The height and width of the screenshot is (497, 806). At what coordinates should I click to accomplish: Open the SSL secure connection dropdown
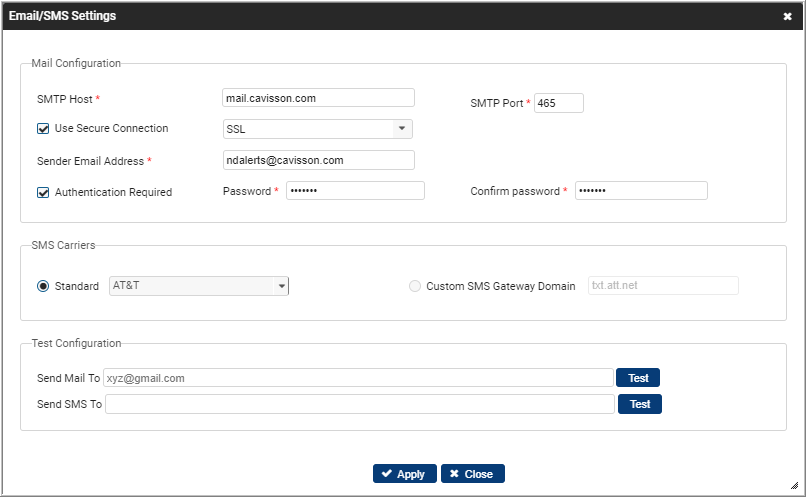click(318, 129)
